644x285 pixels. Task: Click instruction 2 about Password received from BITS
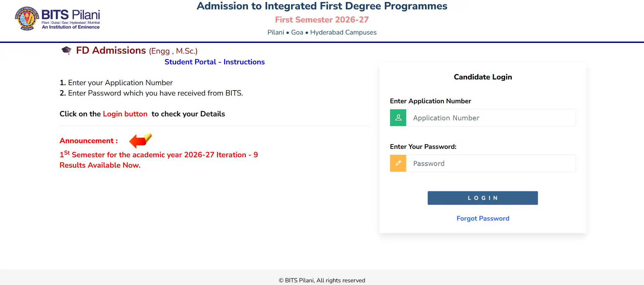coord(151,93)
